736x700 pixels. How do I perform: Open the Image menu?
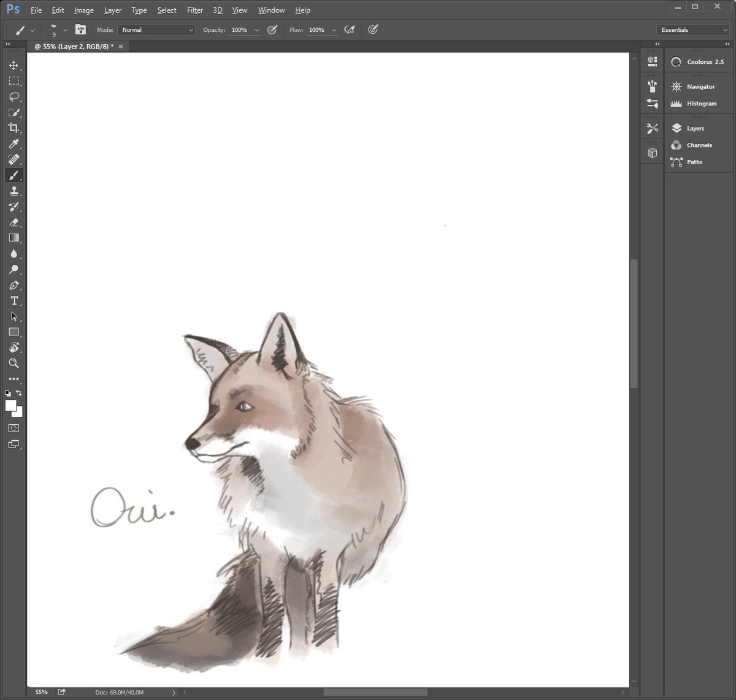pos(83,10)
